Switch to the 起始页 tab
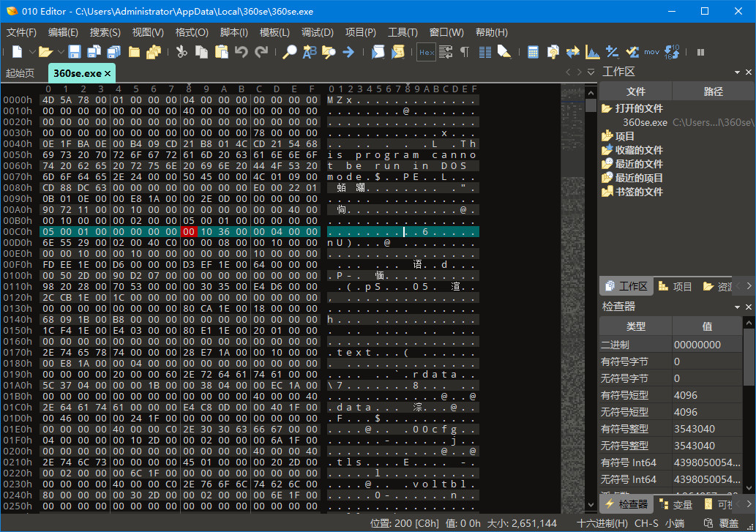 pos(20,73)
